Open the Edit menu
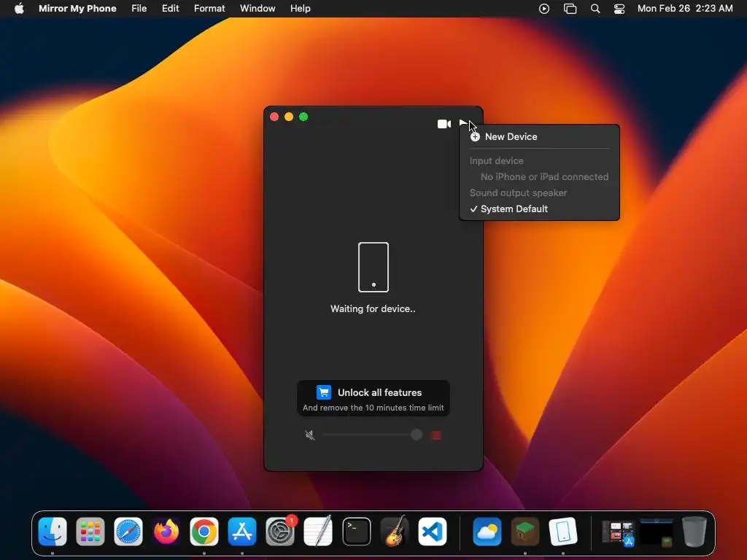The height and width of the screenshot is (560, 747). click(170, 9)
